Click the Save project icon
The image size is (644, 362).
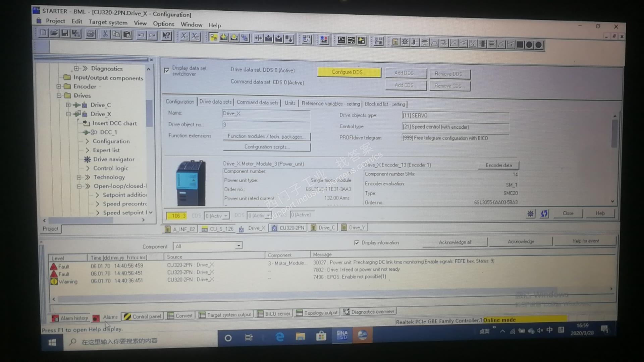(x=65, y=33)
